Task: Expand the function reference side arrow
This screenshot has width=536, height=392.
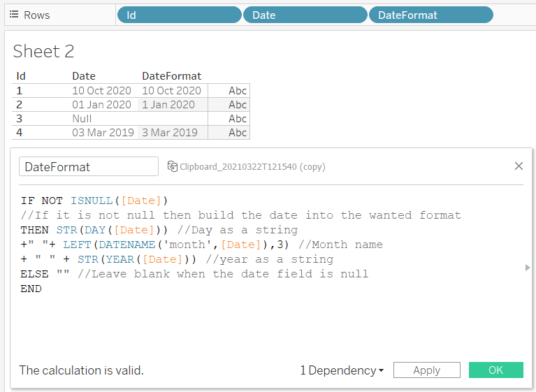Action: (x=528, y=267)
